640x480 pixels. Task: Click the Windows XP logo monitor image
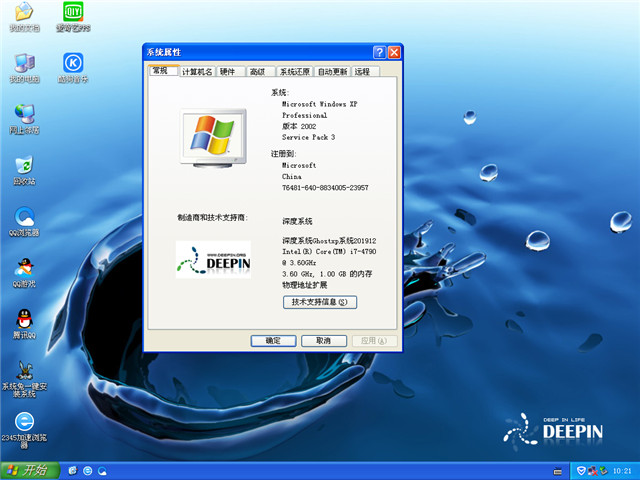213,138
